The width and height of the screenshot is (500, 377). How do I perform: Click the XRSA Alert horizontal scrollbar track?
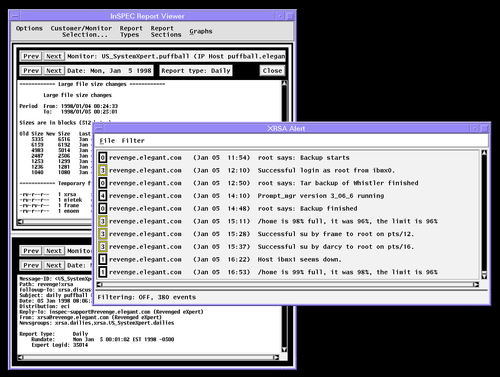coord(288,284)
